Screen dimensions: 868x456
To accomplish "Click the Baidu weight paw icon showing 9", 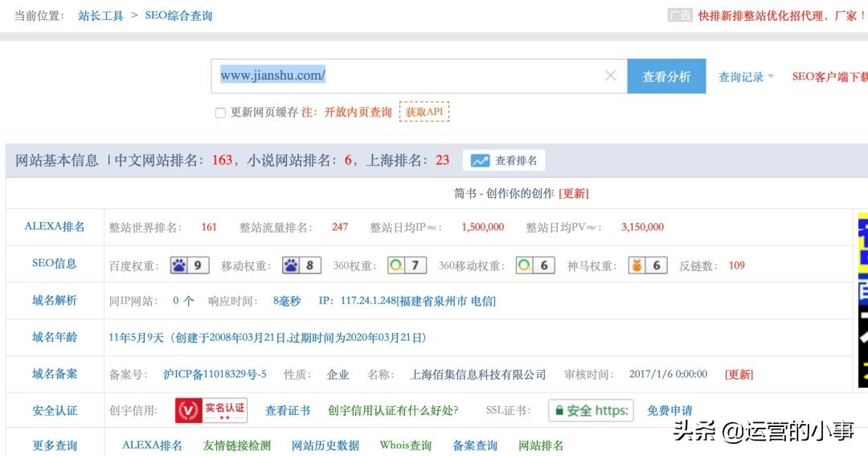I will 190,265.
